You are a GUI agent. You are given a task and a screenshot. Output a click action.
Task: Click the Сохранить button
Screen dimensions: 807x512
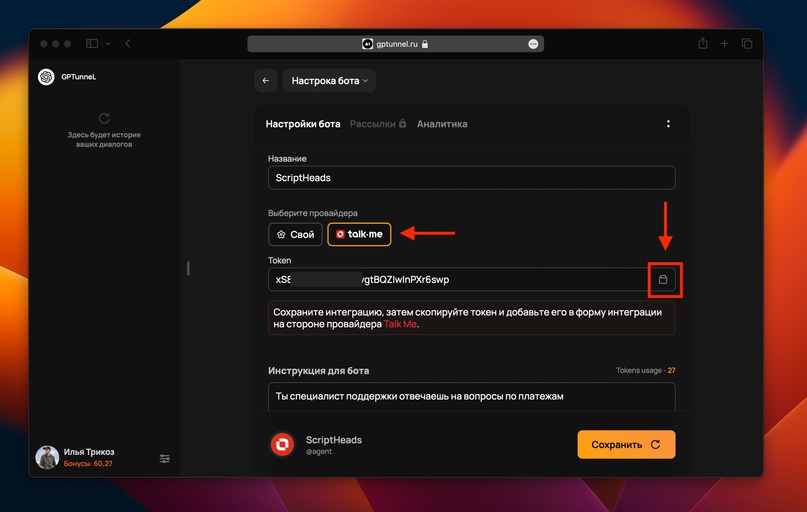626,445
